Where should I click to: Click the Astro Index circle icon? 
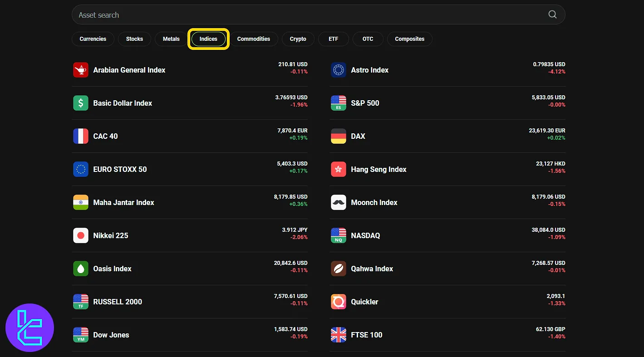click(339, 70)
